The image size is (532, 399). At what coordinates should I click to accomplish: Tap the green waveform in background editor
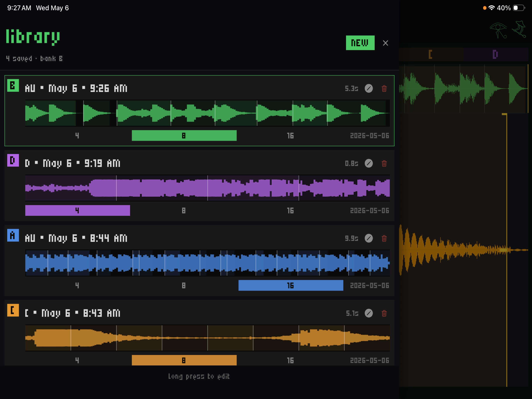tap(463, 89)
